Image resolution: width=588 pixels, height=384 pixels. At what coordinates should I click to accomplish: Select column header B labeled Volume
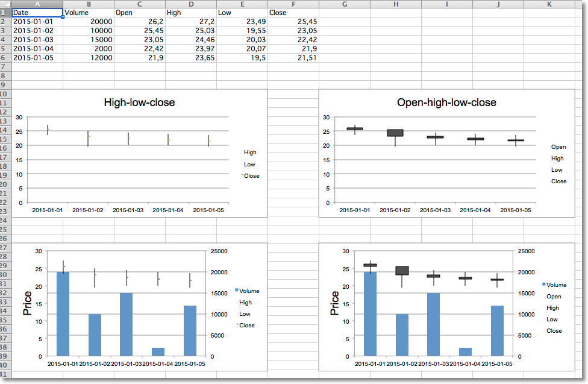tap(88, 4)
